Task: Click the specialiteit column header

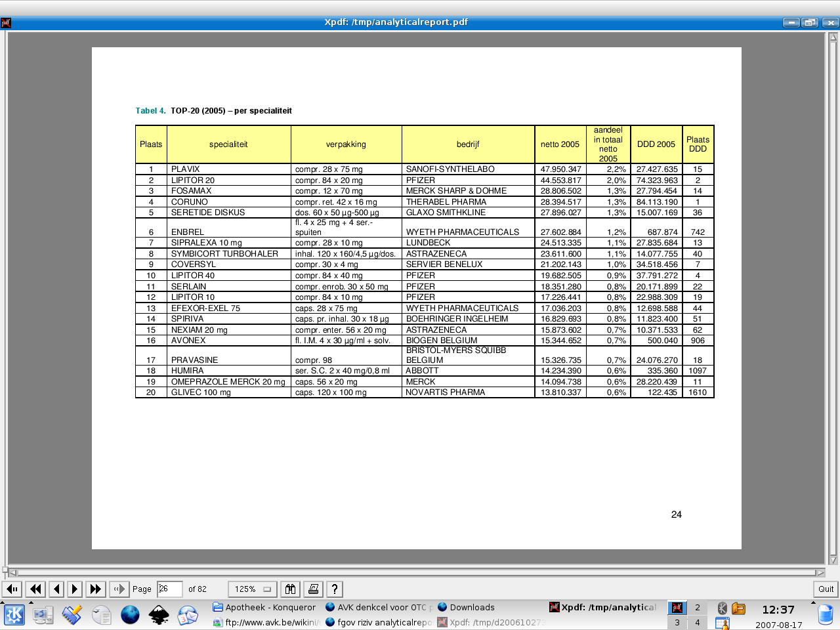Action: (x=228, y=144)
